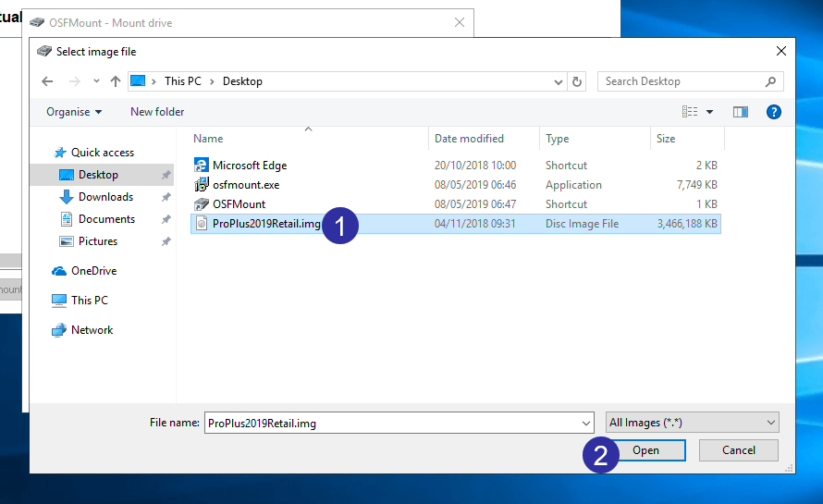Open recent locations dropdown chevron
The height and width of the screenshot is (504, 823).
96,81
